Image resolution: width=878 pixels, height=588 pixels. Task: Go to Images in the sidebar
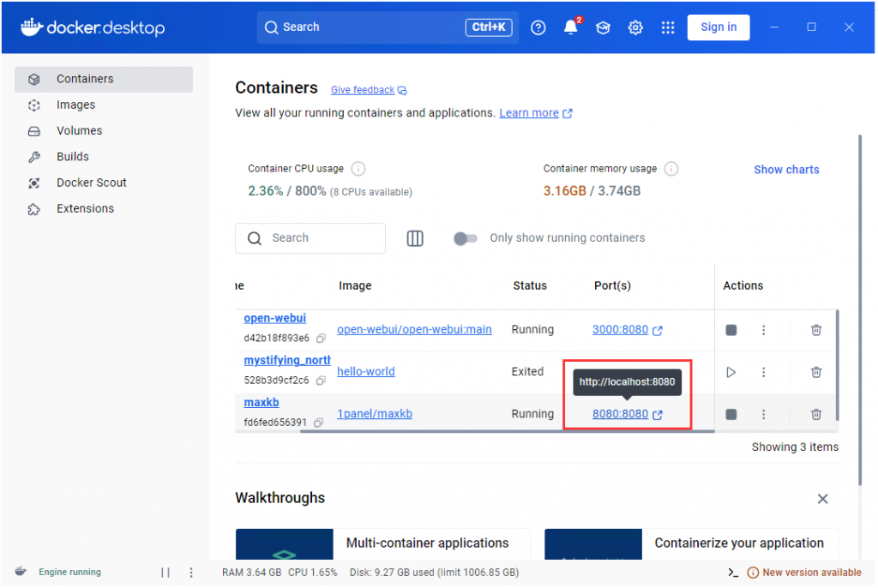(75, 105)
